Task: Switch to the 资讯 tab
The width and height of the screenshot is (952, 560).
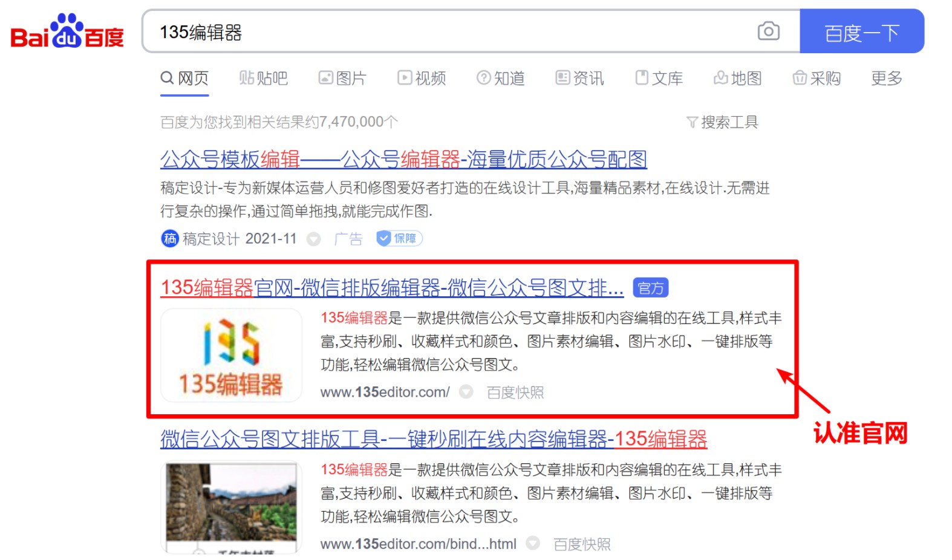Action: 579,79
